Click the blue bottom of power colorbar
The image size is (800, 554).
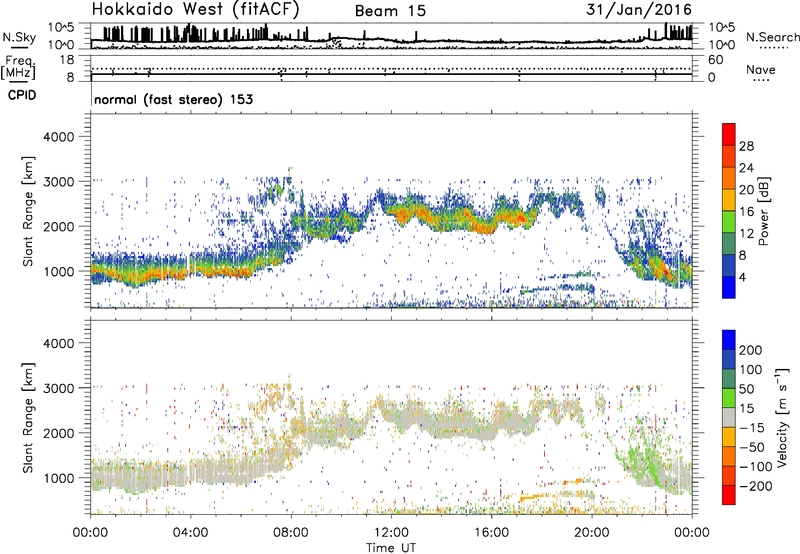(x=729, y=287)
